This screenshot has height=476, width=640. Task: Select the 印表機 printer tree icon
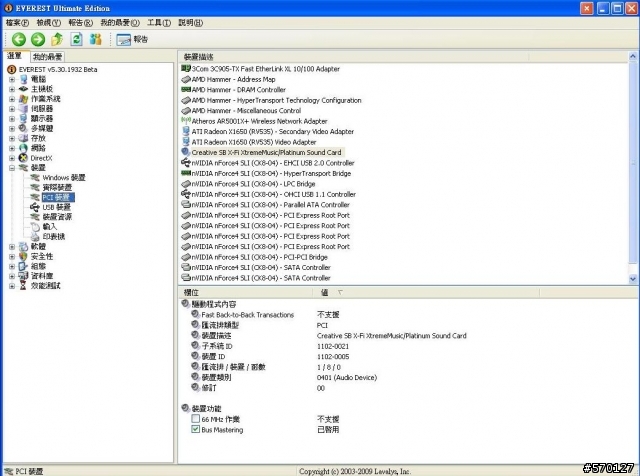(35, 236)
